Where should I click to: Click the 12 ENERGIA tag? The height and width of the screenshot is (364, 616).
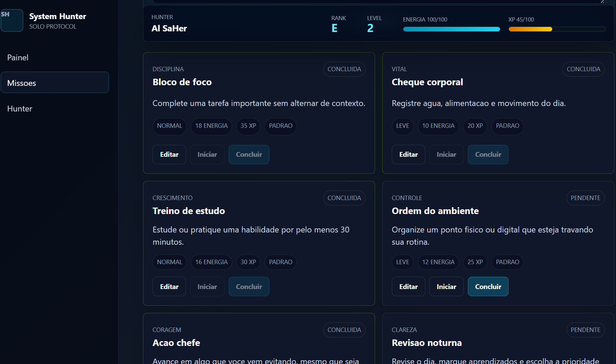click(x=438, y=262)
